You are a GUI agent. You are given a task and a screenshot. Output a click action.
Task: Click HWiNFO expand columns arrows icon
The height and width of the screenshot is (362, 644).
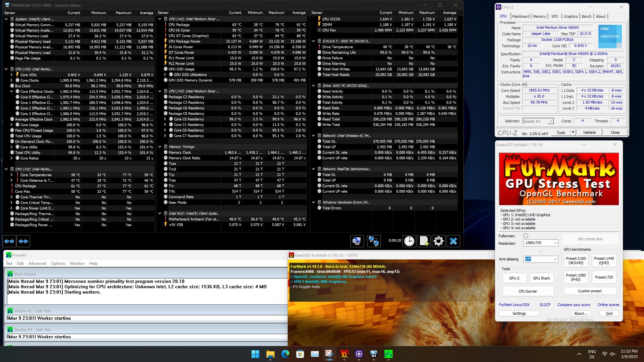(9, 241)
